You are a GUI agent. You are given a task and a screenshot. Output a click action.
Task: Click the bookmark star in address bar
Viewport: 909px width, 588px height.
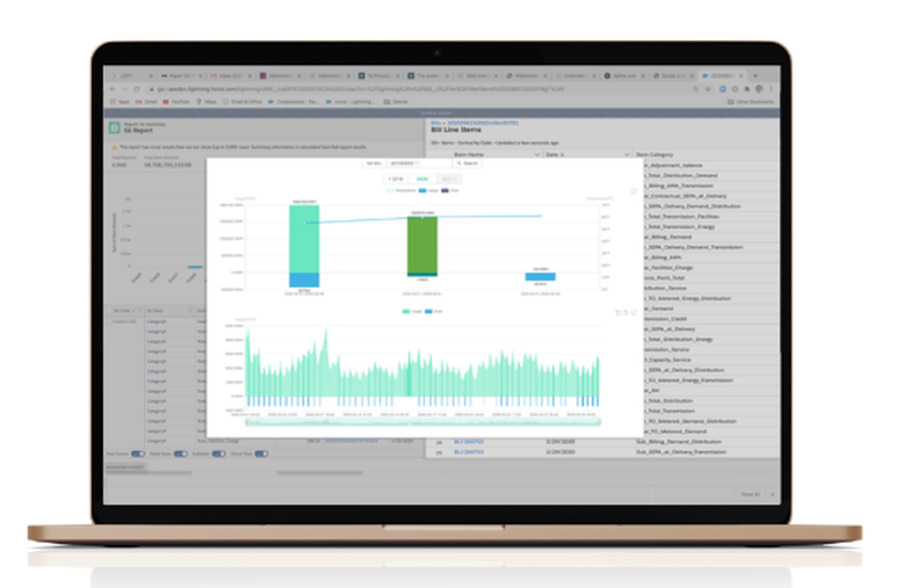708,89
